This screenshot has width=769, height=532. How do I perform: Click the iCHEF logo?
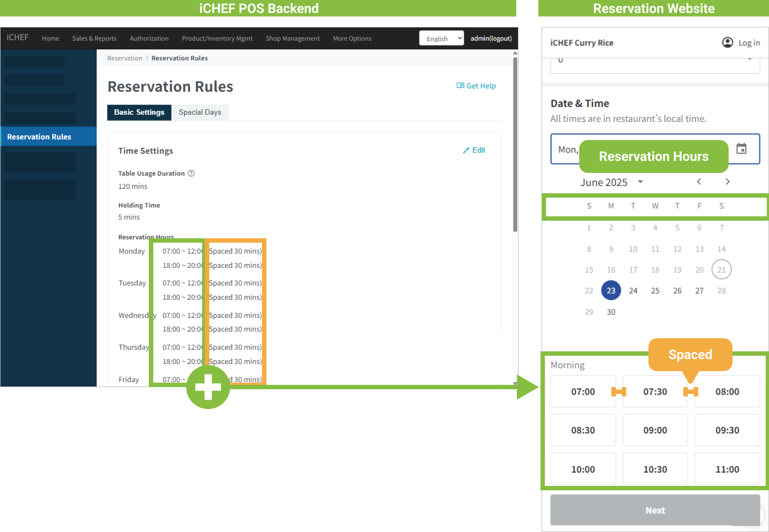(x=17, y=37)
